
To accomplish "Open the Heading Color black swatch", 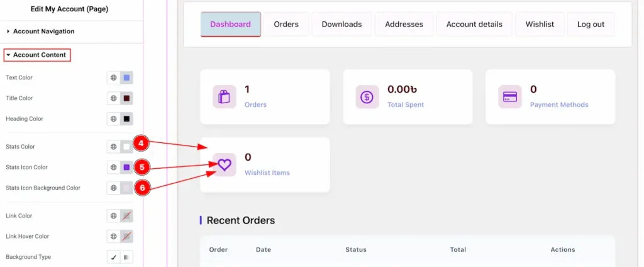I will tap(126, 119).
